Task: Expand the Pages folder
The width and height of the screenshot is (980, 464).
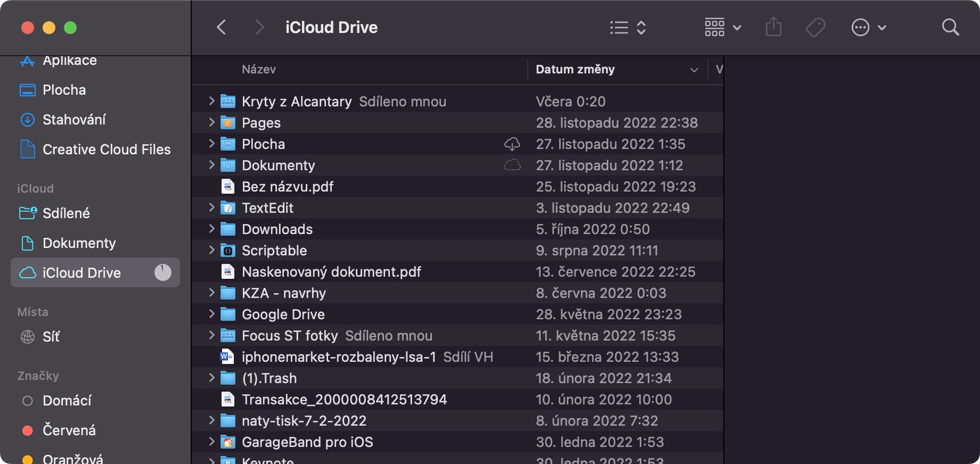Action: coord(211,122)
